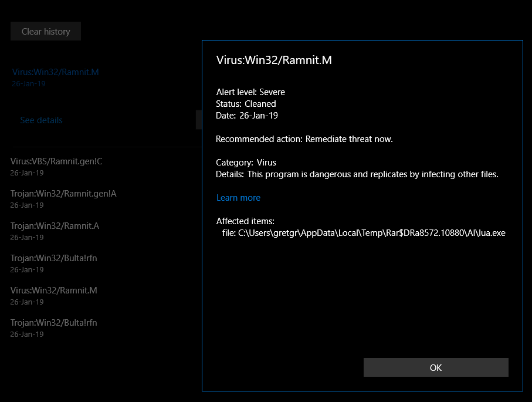Collapse the highlighted blue Virus:Win32/Ramnit.M entry
Image resolution: width=532 pixels, height=402 pixels.
[x=55, y=73]
